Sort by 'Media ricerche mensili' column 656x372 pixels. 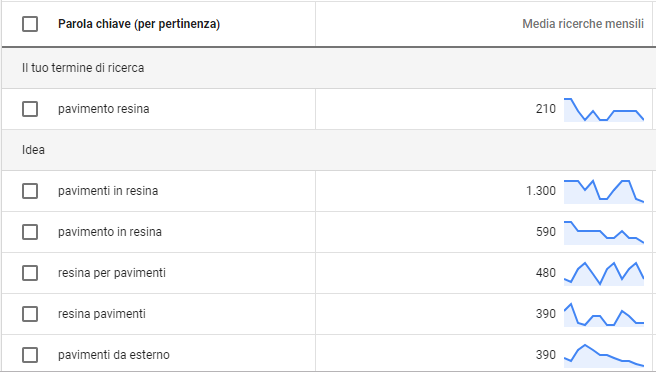pos(583,24)
